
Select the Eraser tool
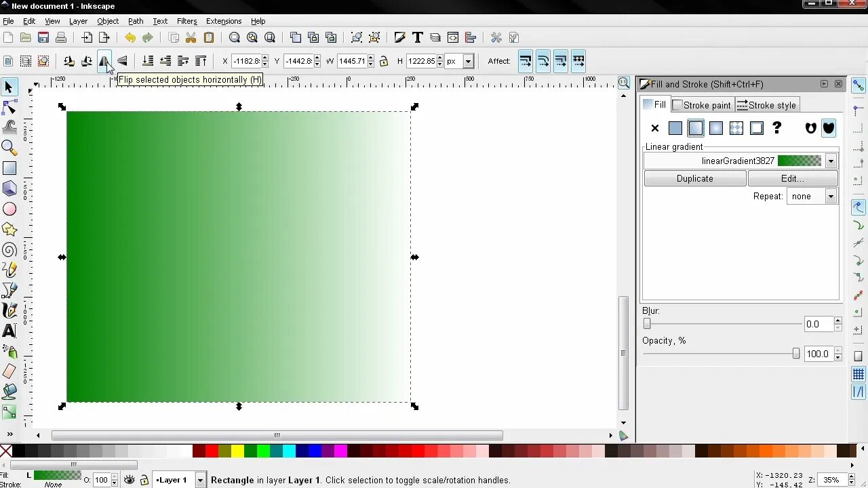tap(9, 371)
